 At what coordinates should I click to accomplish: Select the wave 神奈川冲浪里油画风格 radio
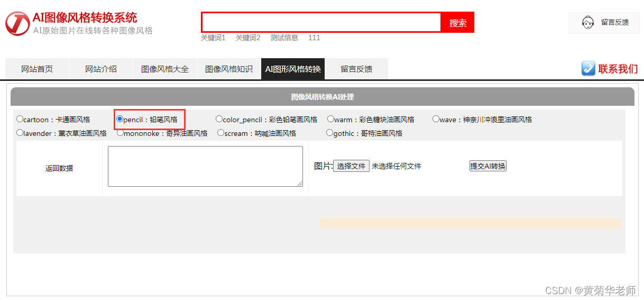pos(436,119)
